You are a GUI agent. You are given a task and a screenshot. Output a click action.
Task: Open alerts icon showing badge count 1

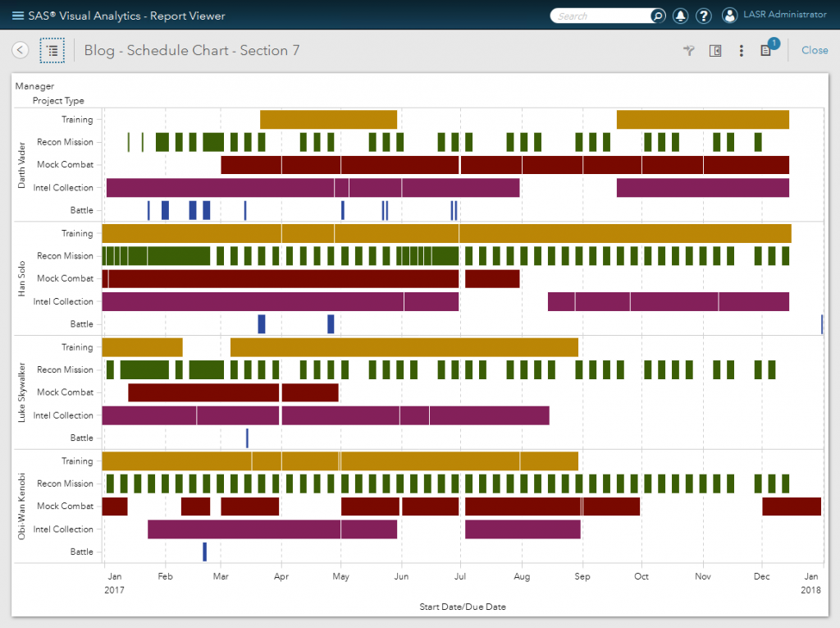pyautogui.click(x=766, y=50)
